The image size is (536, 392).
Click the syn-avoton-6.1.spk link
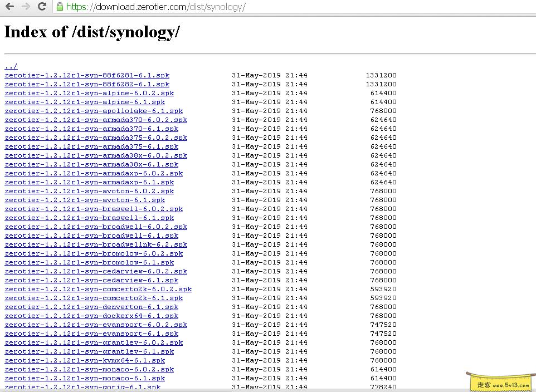(85, 200)
